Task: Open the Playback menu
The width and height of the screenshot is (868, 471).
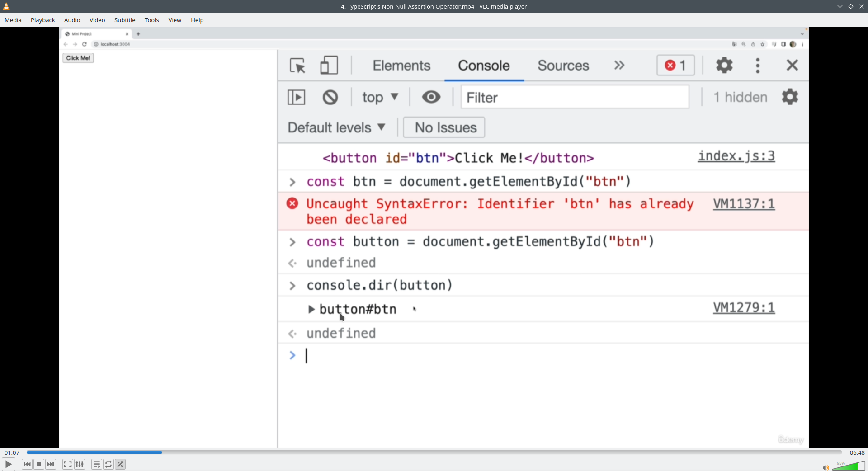Action: point(43,20)
